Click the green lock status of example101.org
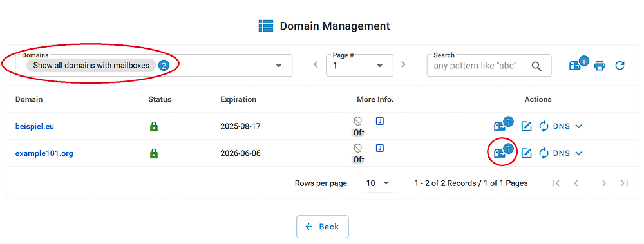The height and width of the screenshot is (244, 644). point(154,154)
